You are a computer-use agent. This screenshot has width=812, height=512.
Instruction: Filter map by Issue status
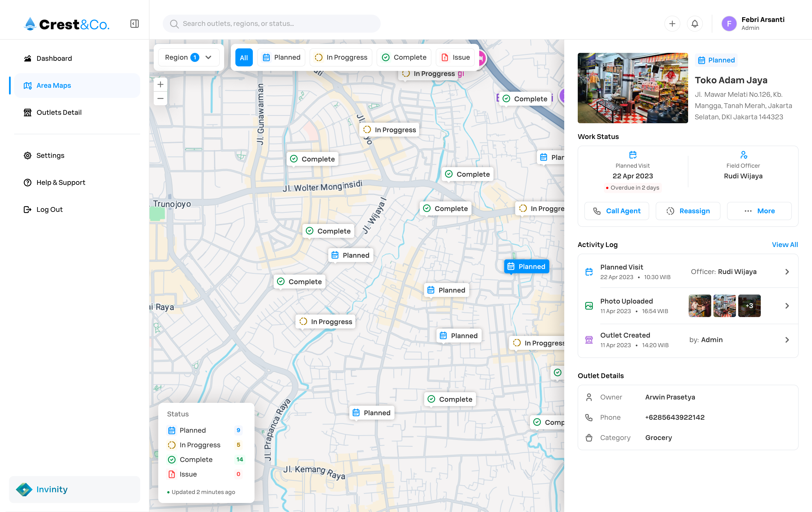[x=455, y=57]
